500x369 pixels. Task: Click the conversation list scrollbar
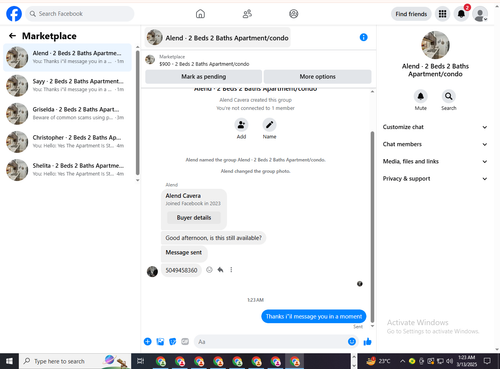coord(137,113)
